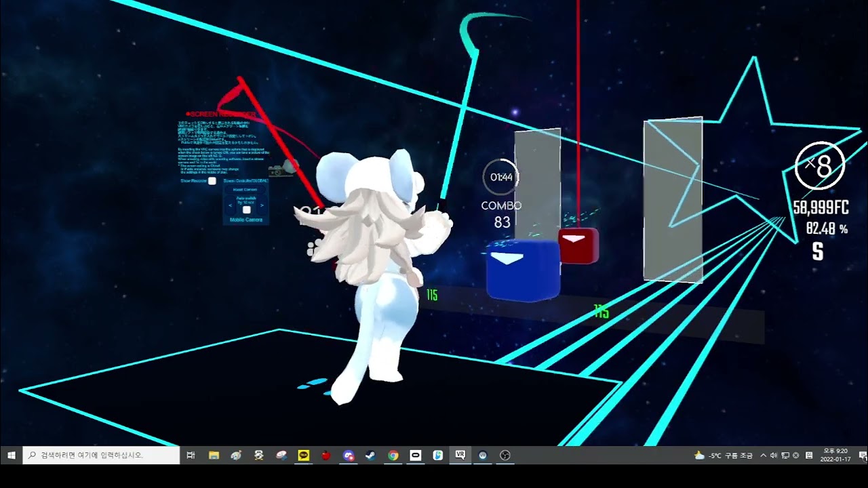The width and height of the screenshot is (868, 488).
Task: Toggle the Auto switch by 10 sec checkbox
Action: click(246, 210)
